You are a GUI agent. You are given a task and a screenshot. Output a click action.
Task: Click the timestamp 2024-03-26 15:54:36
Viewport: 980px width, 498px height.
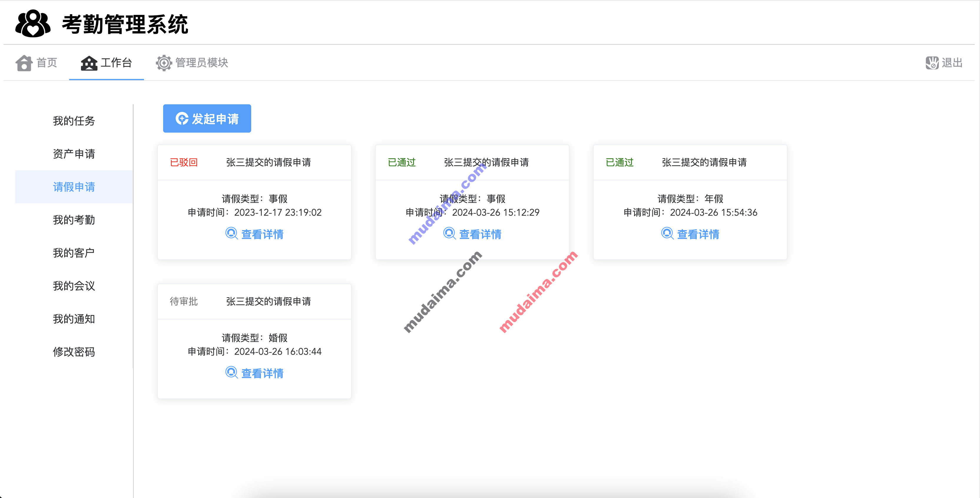coord(714,212)
